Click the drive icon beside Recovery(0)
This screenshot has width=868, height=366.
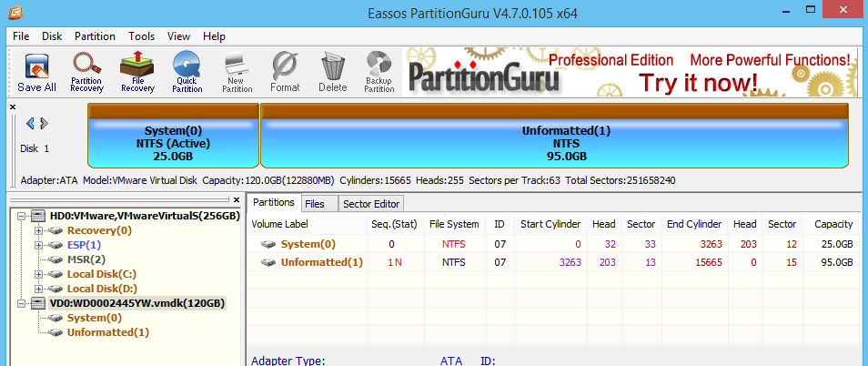[56, 230]
